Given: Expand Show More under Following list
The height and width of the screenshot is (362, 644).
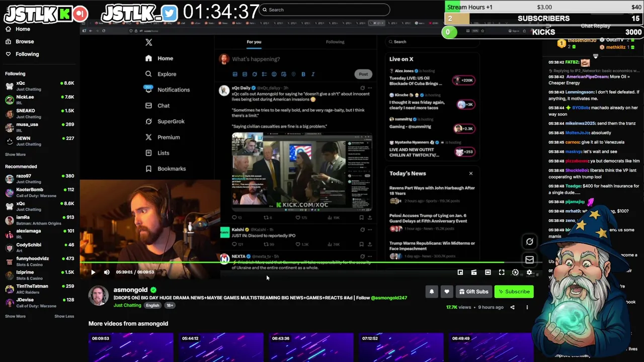Looking at the screenshot, I should click(x=15, y=154).
